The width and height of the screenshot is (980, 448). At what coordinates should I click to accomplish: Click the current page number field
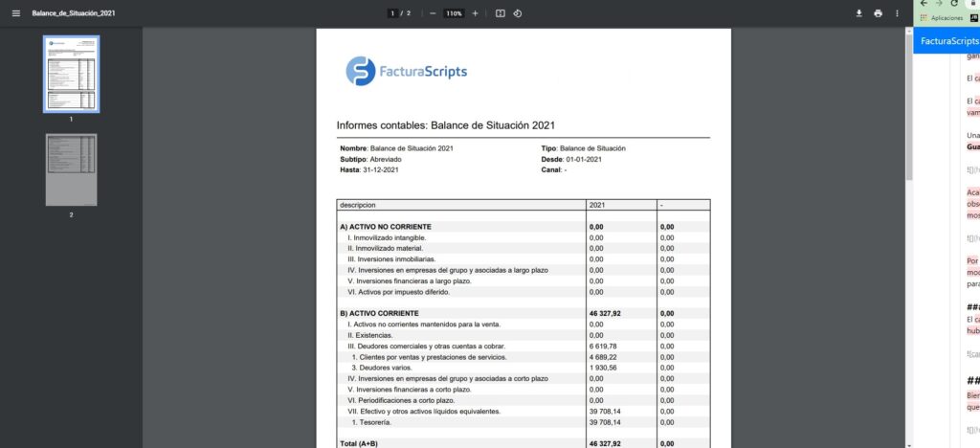click(x=392, y=13)
